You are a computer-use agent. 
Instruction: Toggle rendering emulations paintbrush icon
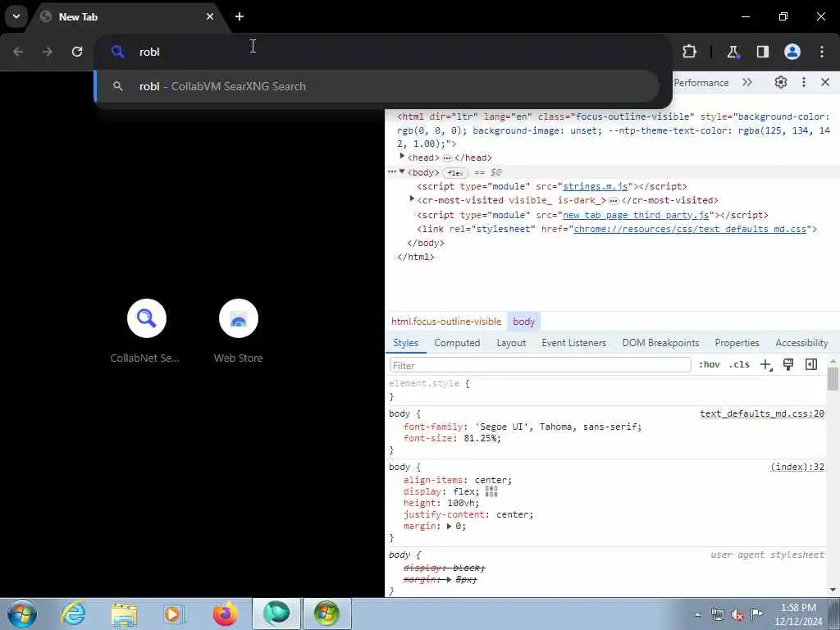point(788,365)
